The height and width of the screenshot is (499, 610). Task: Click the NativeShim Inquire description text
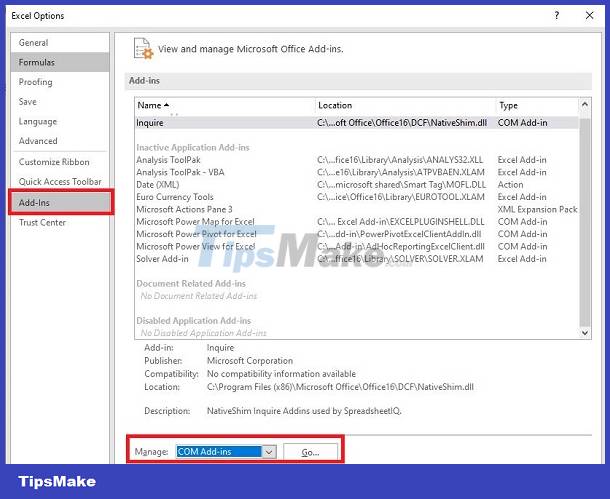304,411
